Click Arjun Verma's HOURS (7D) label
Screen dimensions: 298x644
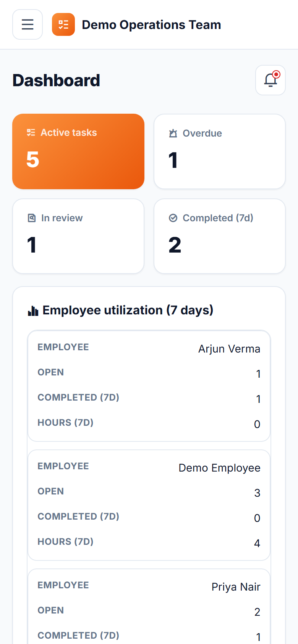pos(65,423)
